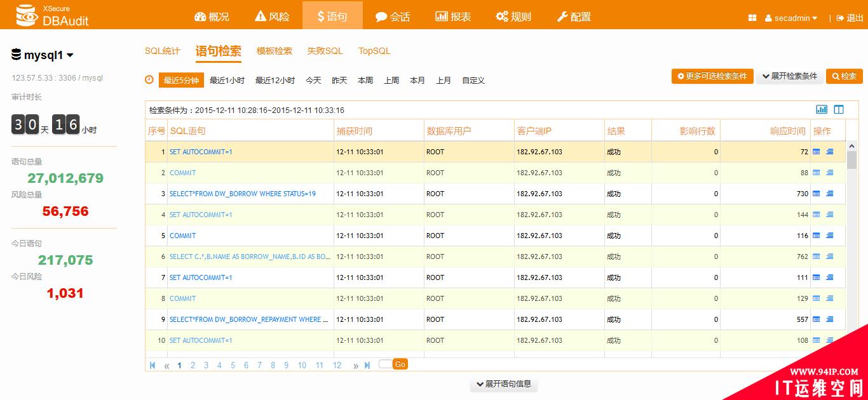Click the page number input field
Viewport: 868px width, 400px height.
click(385, 364)
